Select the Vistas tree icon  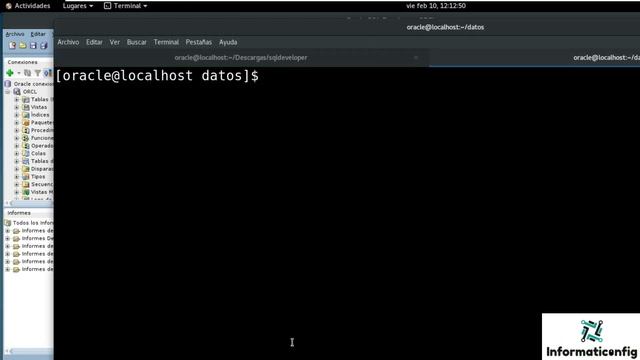point(26,107)
